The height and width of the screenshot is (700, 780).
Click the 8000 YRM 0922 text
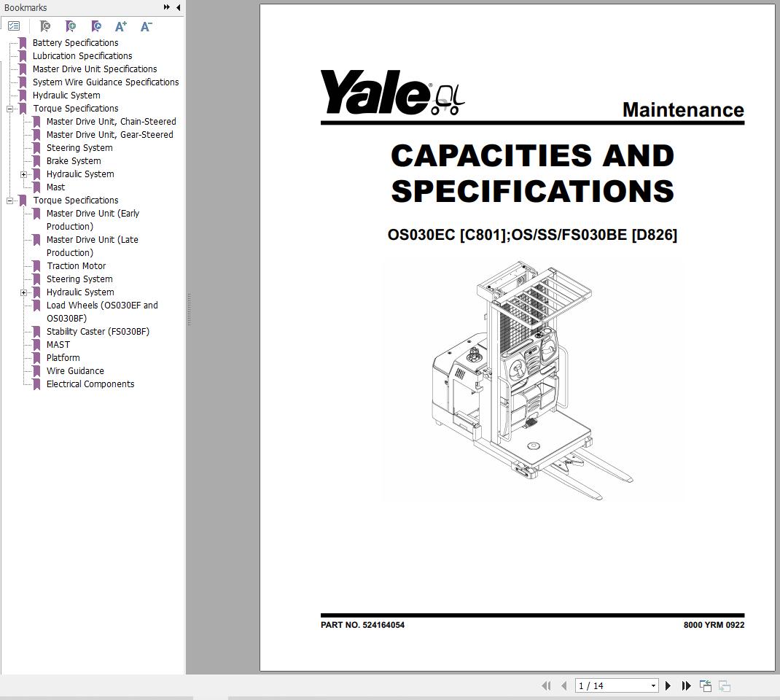(714, 625)
